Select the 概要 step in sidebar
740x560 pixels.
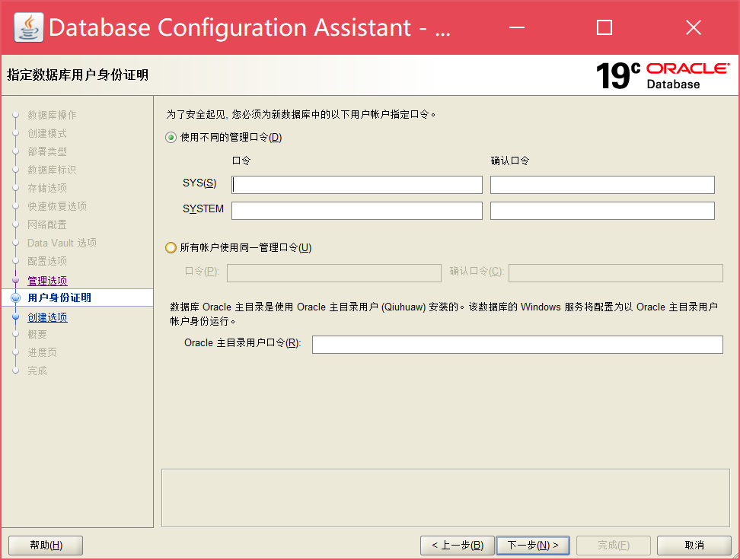[36, 334]
